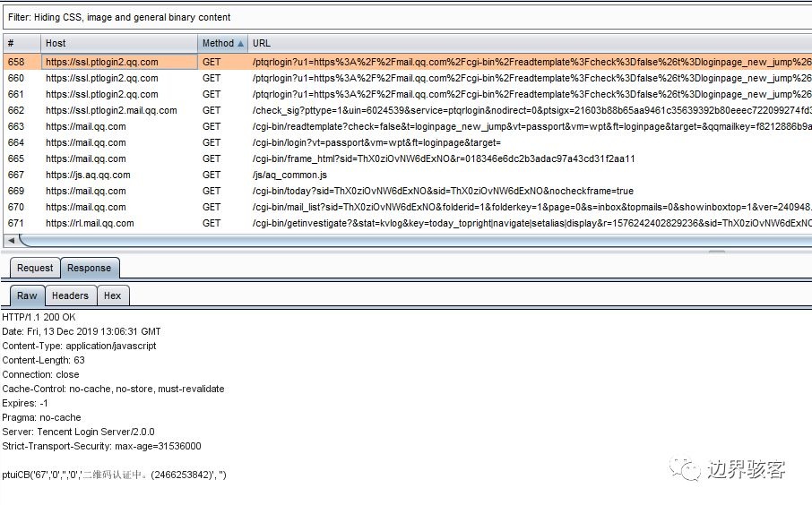The width and height of the screenshot is (812, 505).
Task: Click the Expires: -1 line
Action: pos(25,403)
